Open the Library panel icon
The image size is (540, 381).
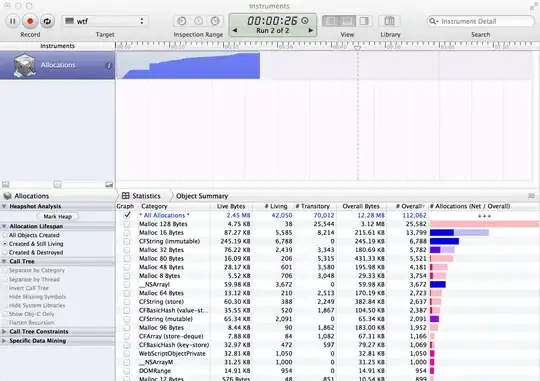click(x=390, y=21)
